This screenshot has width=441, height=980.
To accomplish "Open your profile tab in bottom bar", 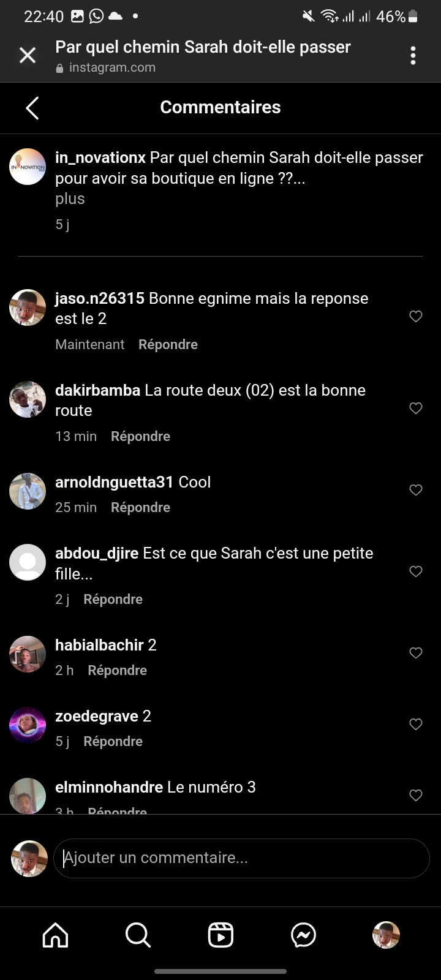I will coord(386,935).
